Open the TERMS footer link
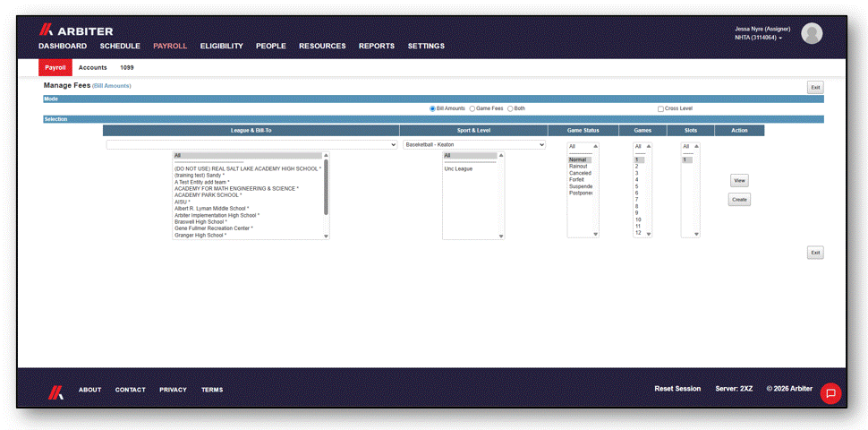Image resolution: width=868 pixels, height=430 pixels. pos(212,390)
